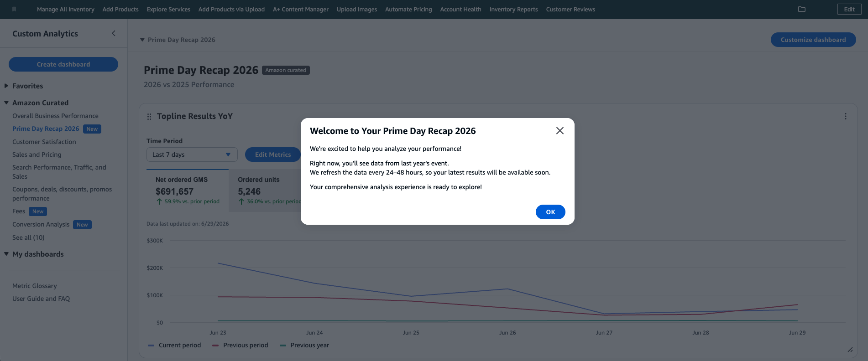Screen dimensions: 868x361
Task: Collapse the Prime Day Recap 2026 breadcrumb triangle
Action: pyautogui.click(x=142, y=40)
